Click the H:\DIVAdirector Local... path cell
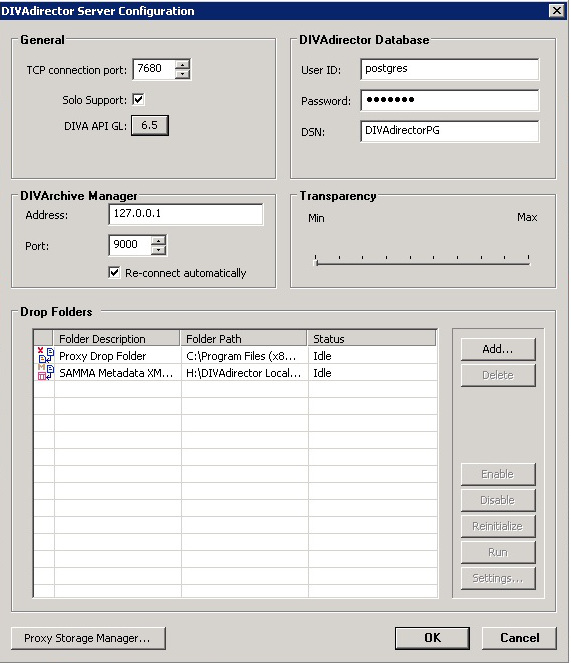The height and width of the screenshot is (664, 571). [244, 373]
